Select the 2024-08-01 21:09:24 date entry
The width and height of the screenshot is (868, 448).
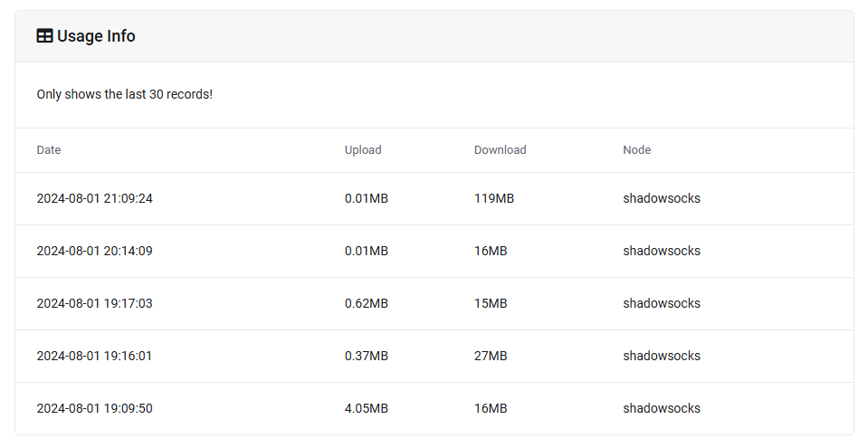click(x=94, y=198)
